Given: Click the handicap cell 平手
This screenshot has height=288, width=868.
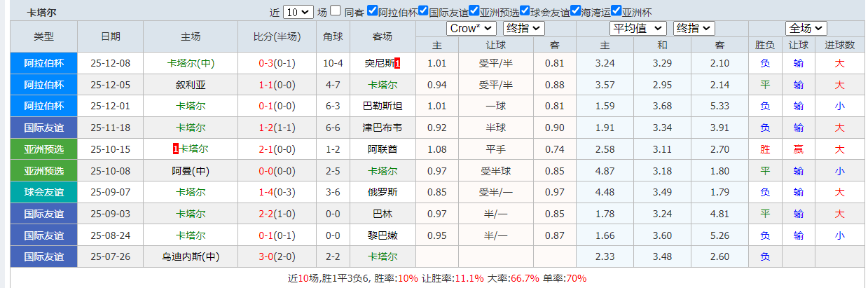Looking at the screenshot, I should pos(495,149).
